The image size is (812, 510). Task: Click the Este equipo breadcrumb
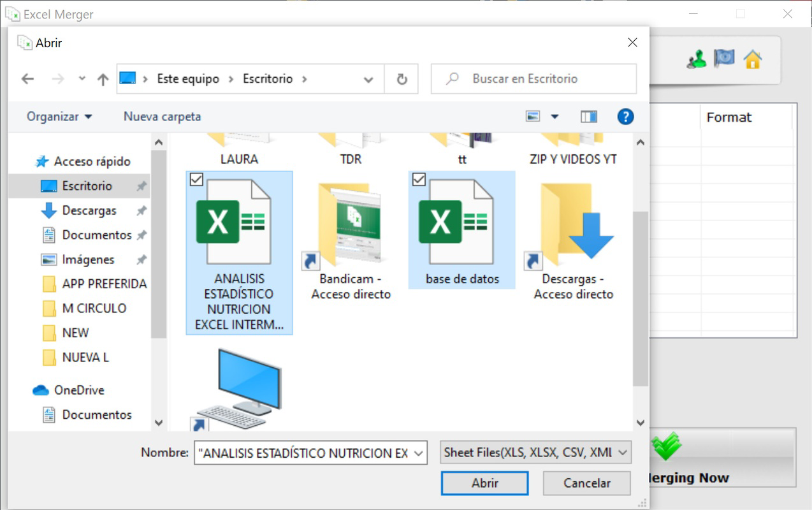coord(188,79)
